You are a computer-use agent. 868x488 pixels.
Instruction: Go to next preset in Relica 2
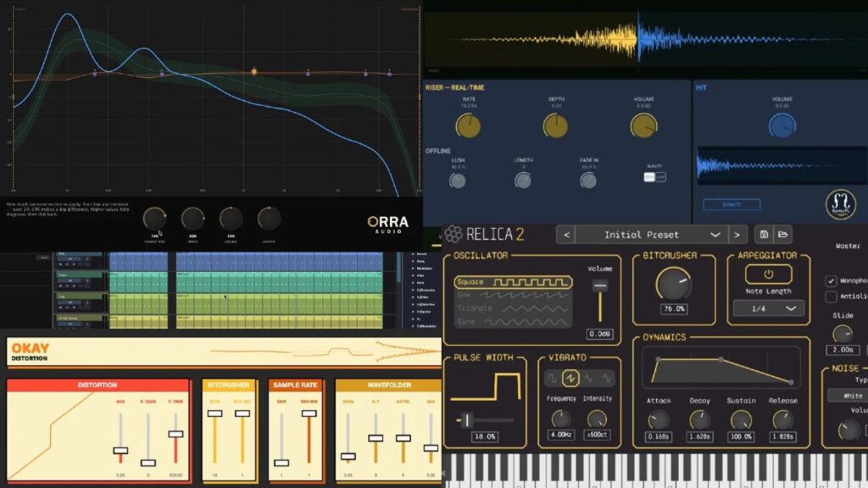click(737, 235)
